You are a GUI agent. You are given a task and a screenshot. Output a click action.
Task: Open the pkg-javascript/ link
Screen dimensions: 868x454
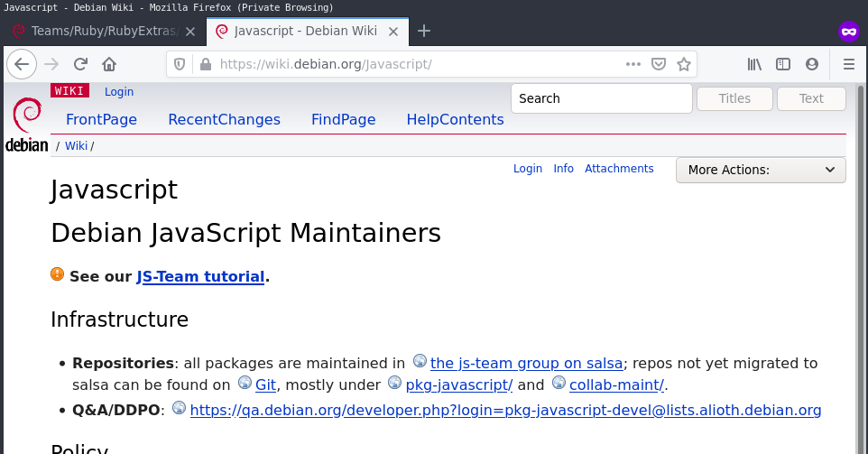459,385
